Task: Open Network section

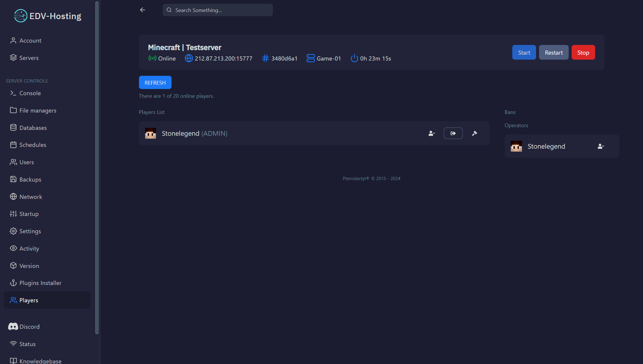Action: coord(47,197)
